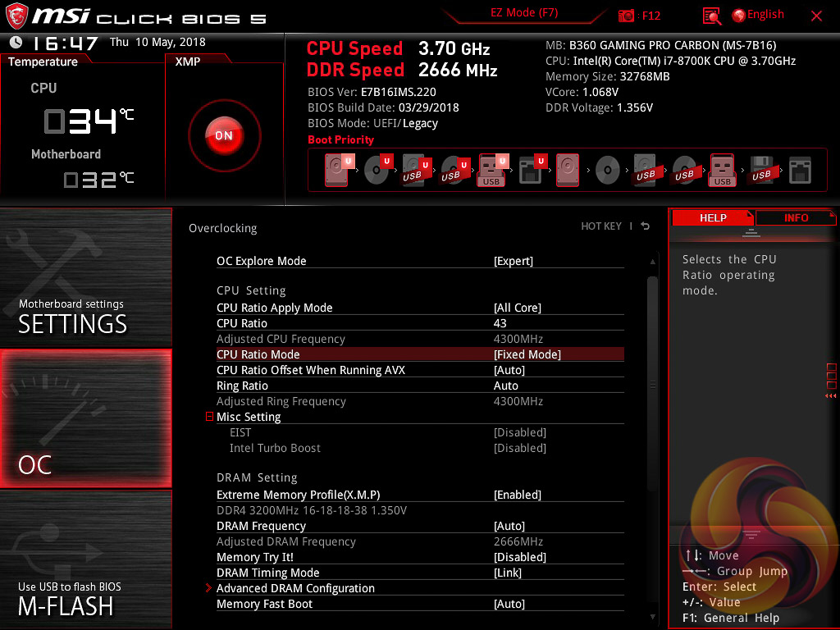The height and width of the screenshot is (630, 840).
Task: Select the legacy USB key boot icon
Action: coord(723,170)
